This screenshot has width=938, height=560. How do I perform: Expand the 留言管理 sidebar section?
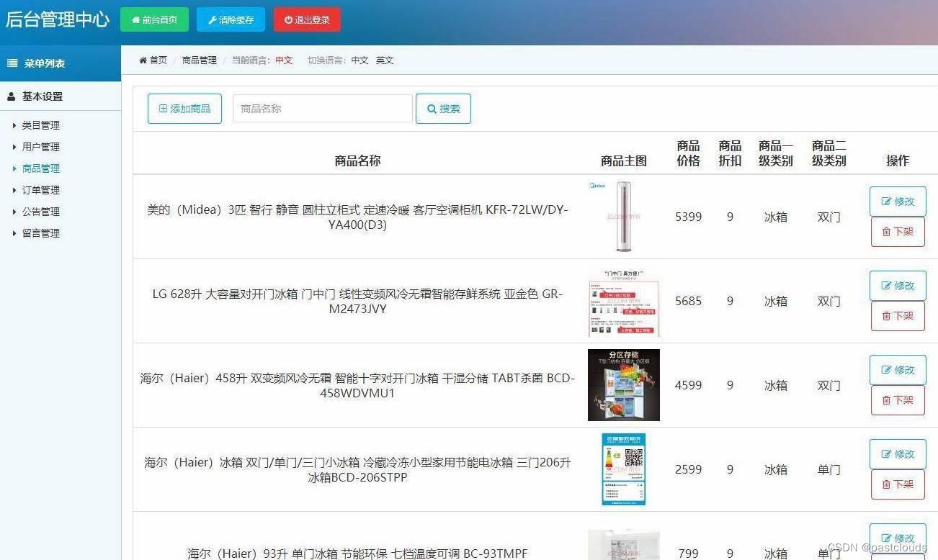tap(40, 232)
